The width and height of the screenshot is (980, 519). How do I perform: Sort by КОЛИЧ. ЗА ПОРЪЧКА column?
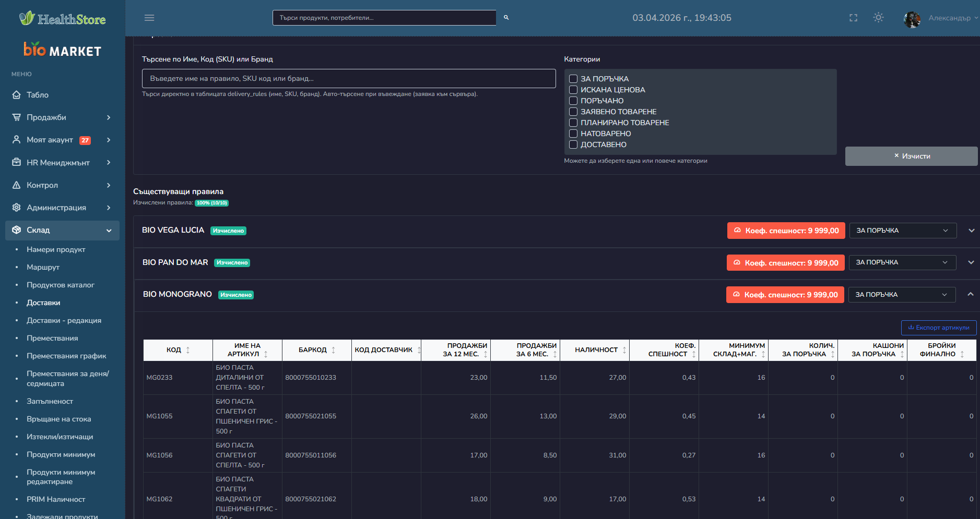coord(803,350)
